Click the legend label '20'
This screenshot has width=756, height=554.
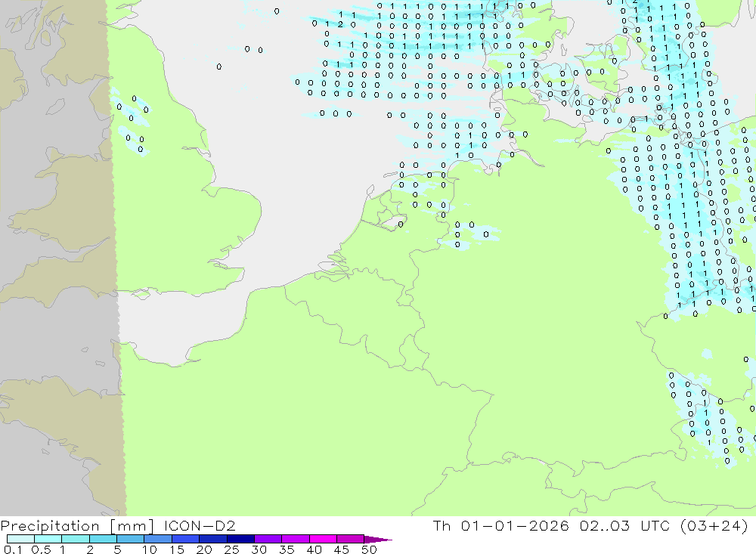(x=204, y=549)
